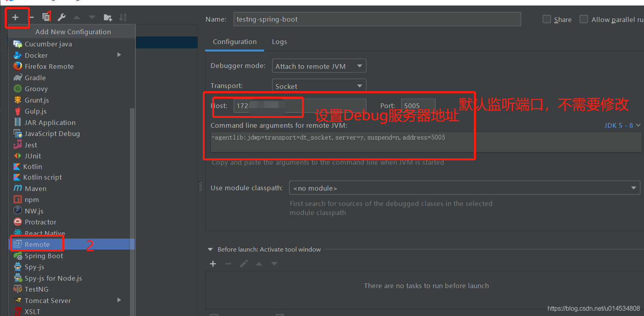Remove the before launch task
644x316 pixels.
(x=228, y=264)
